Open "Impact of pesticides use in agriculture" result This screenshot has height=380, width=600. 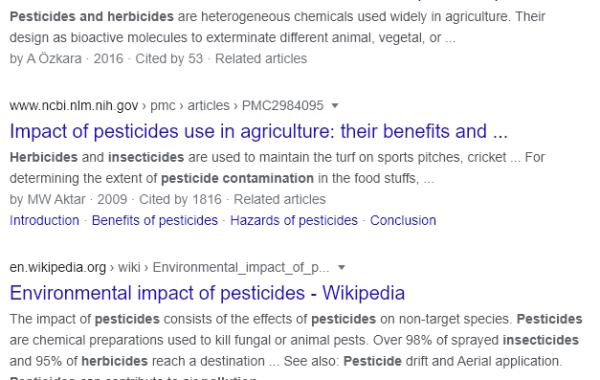pos(259,131)
